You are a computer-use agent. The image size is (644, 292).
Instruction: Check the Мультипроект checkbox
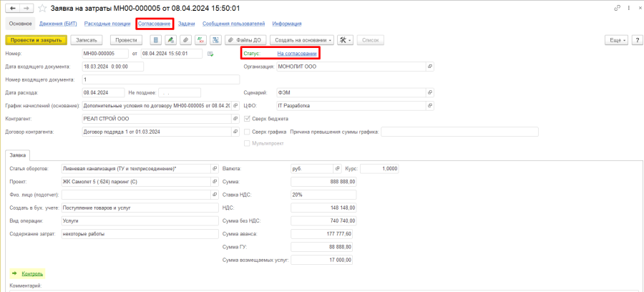coord(248,143)
